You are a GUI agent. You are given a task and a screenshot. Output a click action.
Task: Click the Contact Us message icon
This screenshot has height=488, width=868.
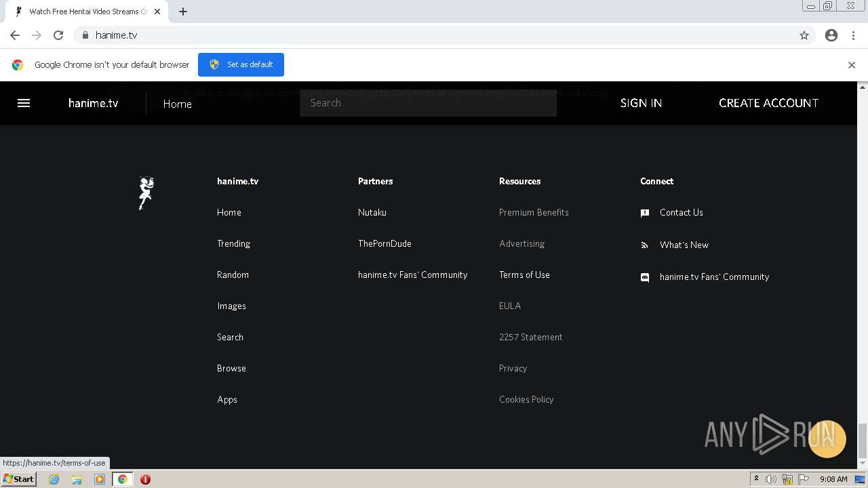pyautogui.click(x=645, y=213)
